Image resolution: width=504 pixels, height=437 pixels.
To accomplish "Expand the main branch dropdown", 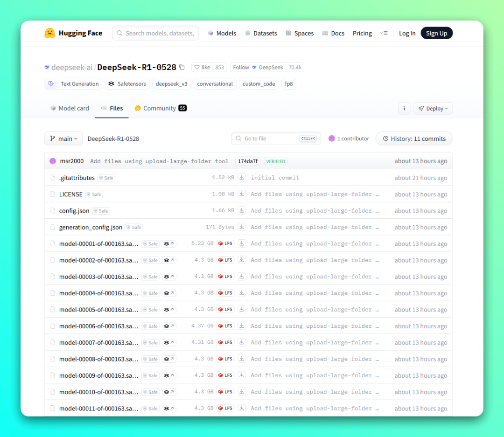I will [63, 139].
